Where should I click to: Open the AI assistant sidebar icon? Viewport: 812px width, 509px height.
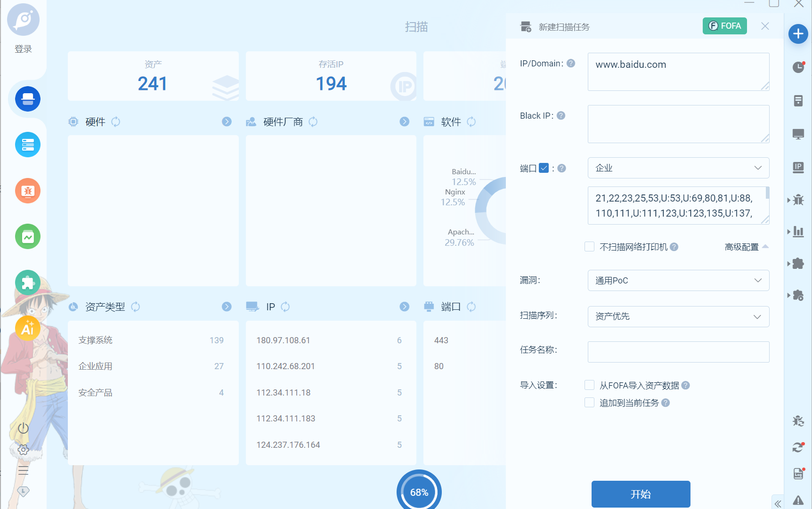(x=28, y=328)
